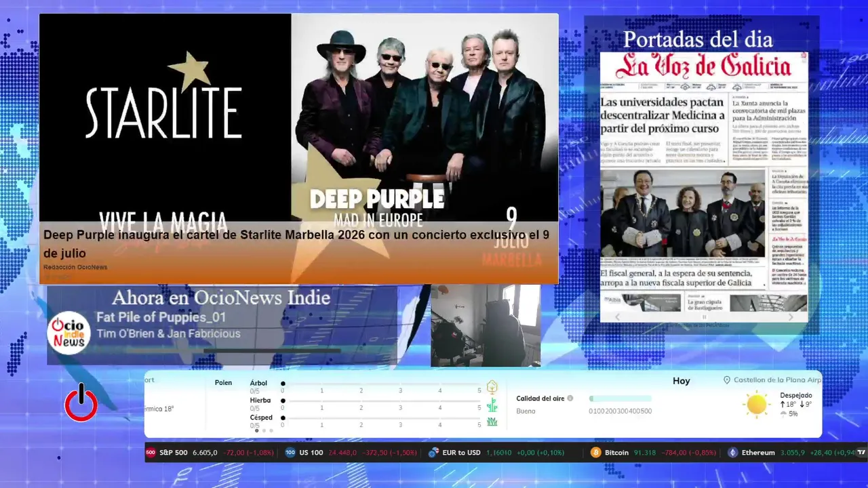Select the third dot of pollen carousel
Viewport: 868px width, 488px height.
[x=271, y=430]
